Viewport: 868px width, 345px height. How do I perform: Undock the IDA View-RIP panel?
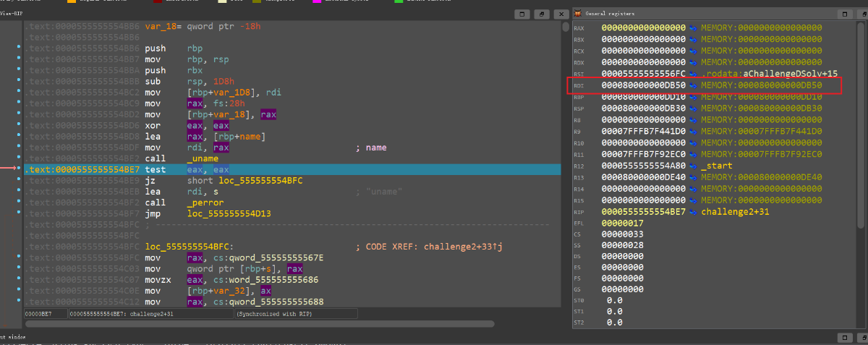click(x=521, y=14)
